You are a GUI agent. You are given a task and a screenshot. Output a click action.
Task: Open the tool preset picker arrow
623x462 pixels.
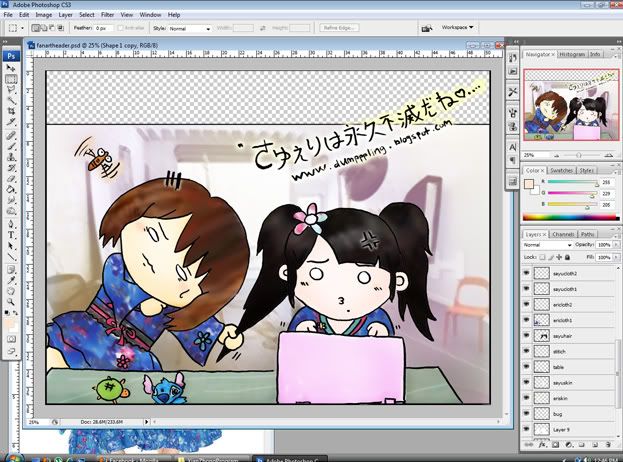(x=22, y=28)
